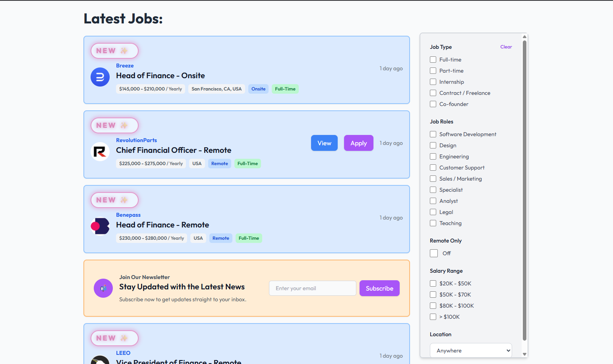
Task: Select the RevolutionParts logo
Action: click(x=100, y=152)
